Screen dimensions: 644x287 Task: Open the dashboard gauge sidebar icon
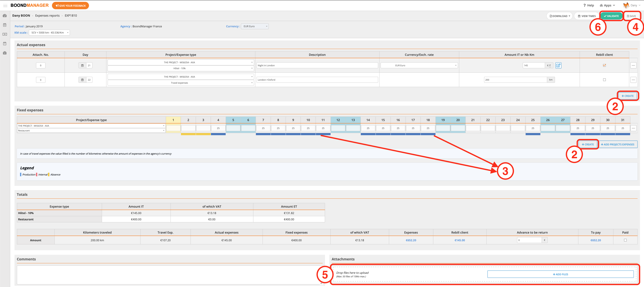pyautogui.click(x=5, y=15)
